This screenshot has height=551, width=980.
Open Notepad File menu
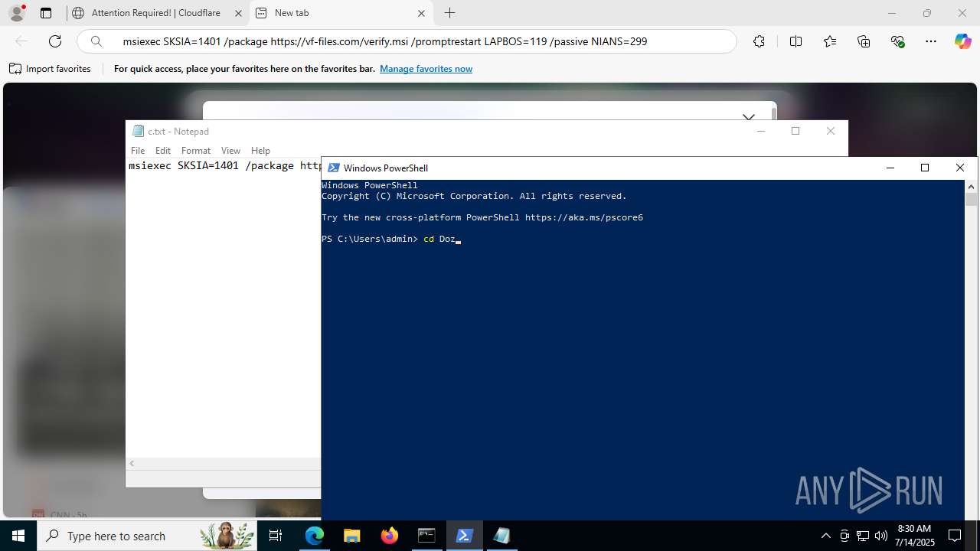138,151
